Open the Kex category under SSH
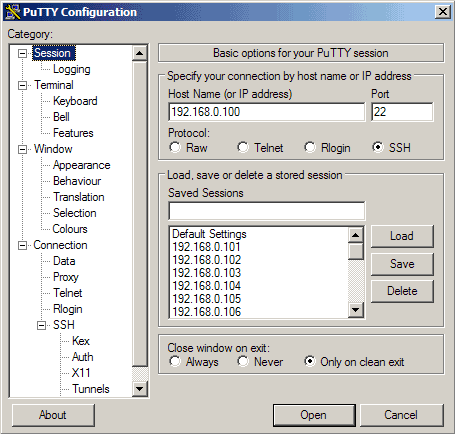 point(81,341)
